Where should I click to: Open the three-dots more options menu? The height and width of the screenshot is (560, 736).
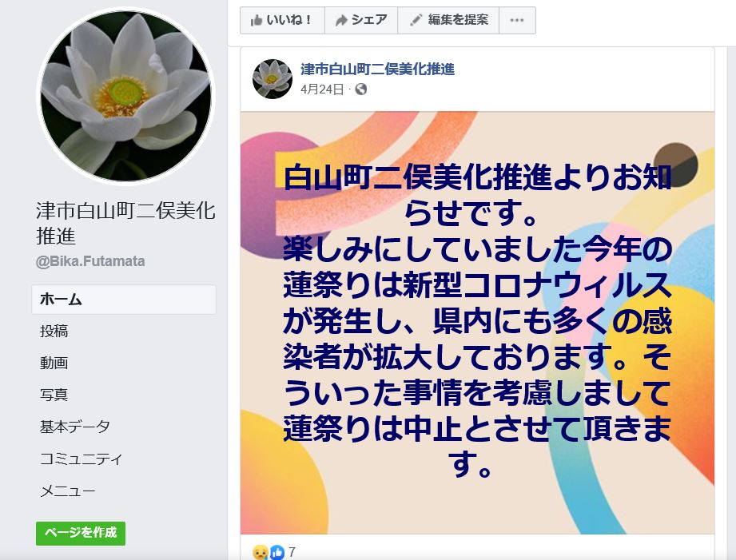pos(517,20)
